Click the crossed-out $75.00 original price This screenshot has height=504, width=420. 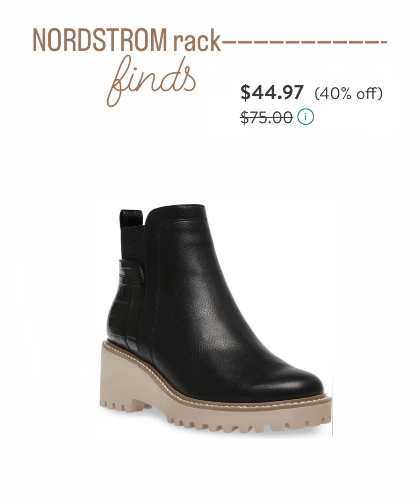[267, 117]
